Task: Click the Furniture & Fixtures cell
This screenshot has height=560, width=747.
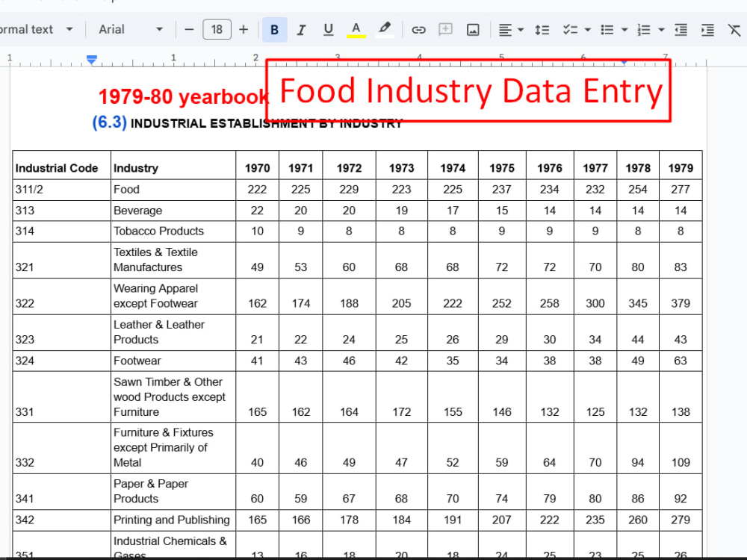Action: coord(173,447)
